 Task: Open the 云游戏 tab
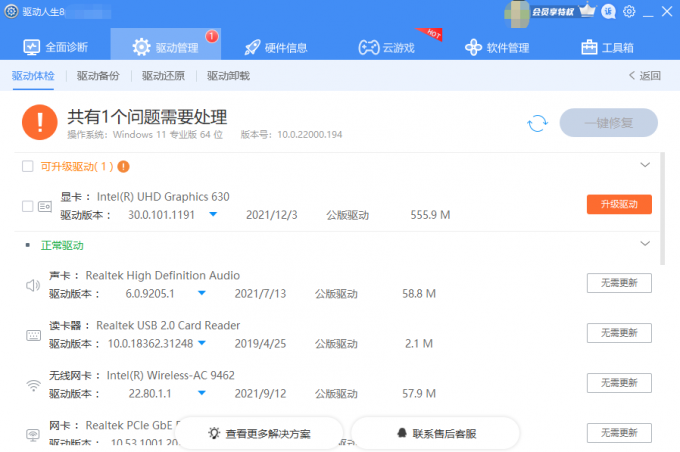pyautogui.click(x=386, y=47)
